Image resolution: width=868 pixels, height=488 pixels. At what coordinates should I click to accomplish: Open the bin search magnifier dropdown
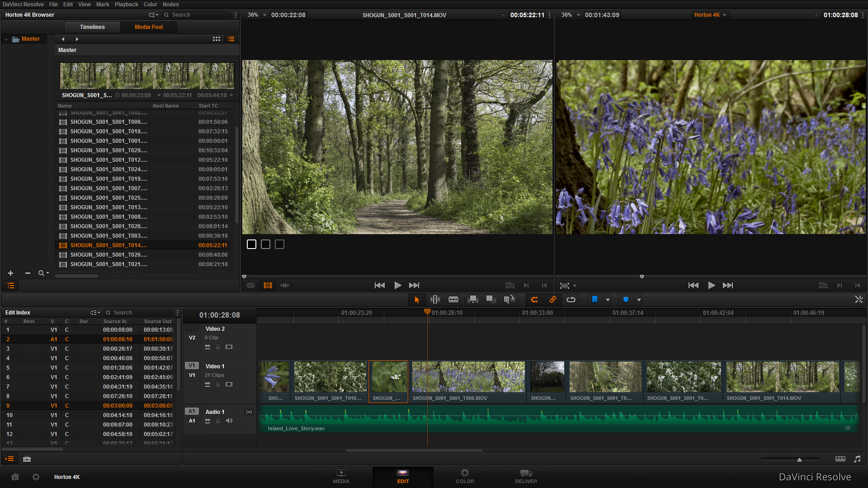point(43,273)
